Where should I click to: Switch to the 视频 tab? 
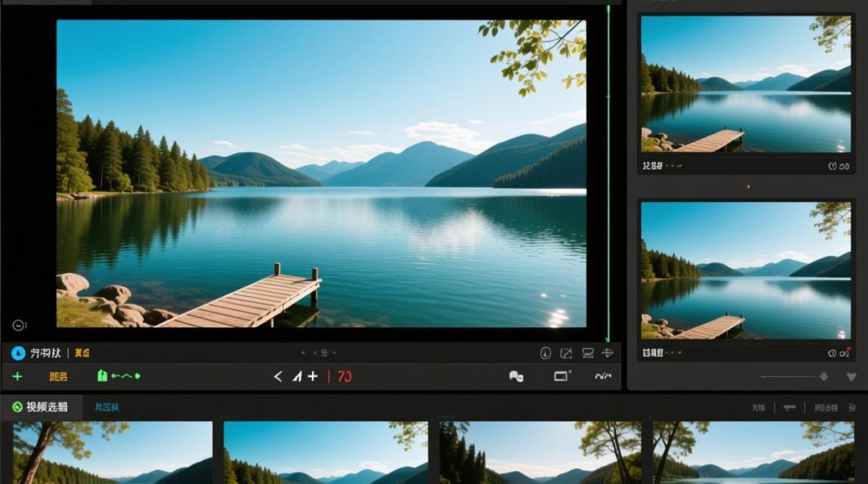coord(41,407)
